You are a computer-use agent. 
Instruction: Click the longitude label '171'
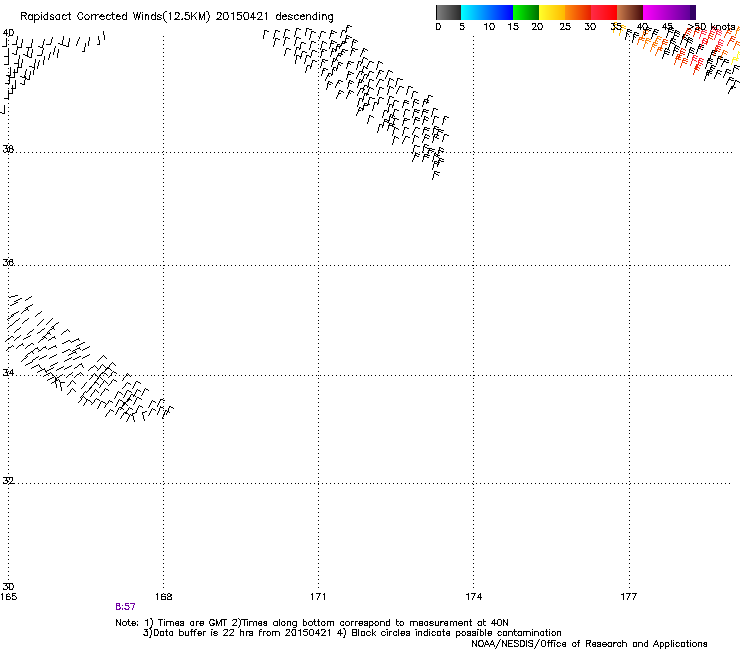coord(318,597)
